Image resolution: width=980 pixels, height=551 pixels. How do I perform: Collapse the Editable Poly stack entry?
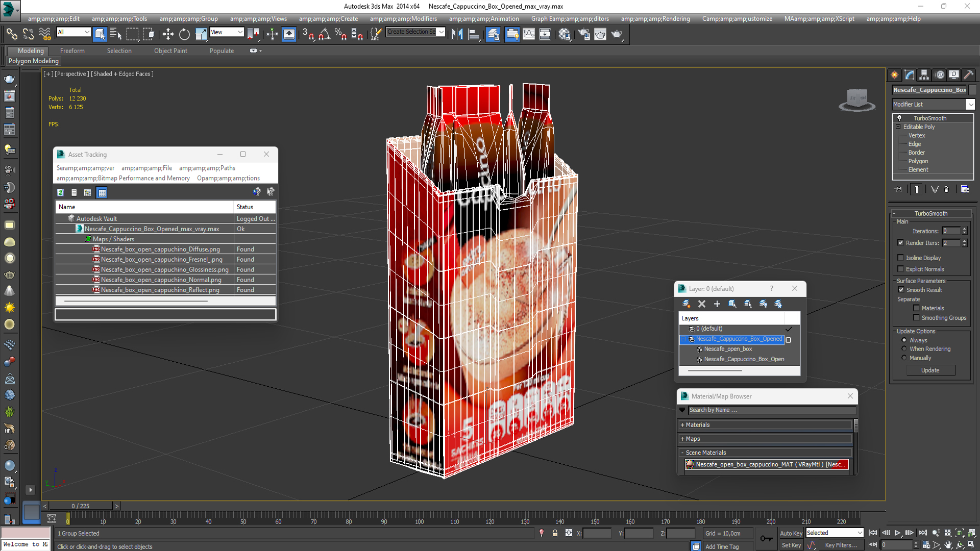click(898, 127)
